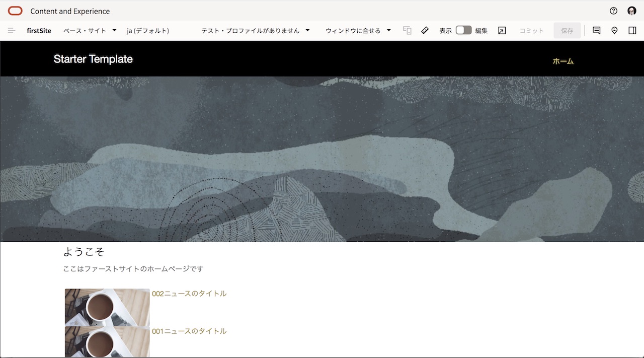The width and height of the screenshot is (644, 358).
Task: Select the ホーム navigation menu item
Action: click(563, 61)
